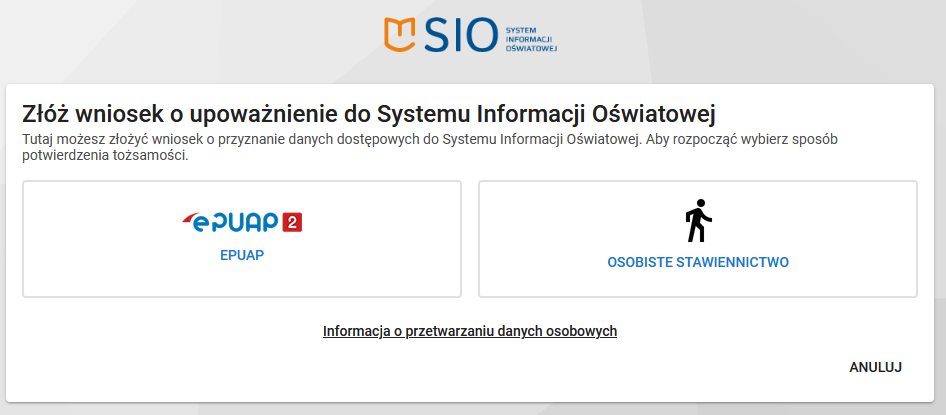
Task: Cancel with the ANULUJ button
Action: [875, 367]
